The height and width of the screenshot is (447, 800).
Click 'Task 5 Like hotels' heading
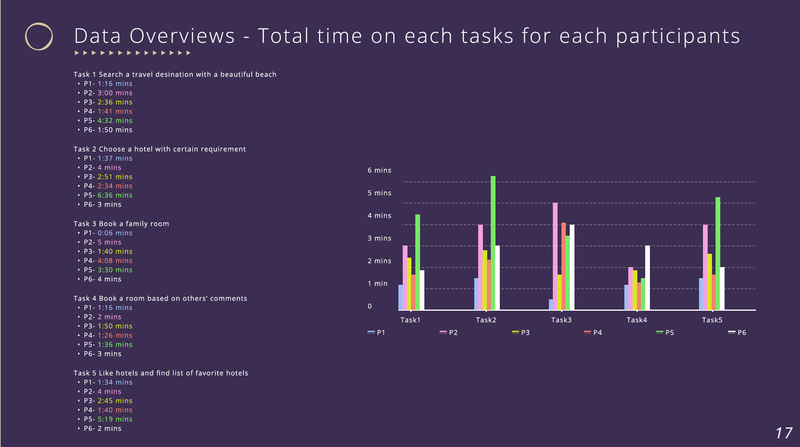161,373
